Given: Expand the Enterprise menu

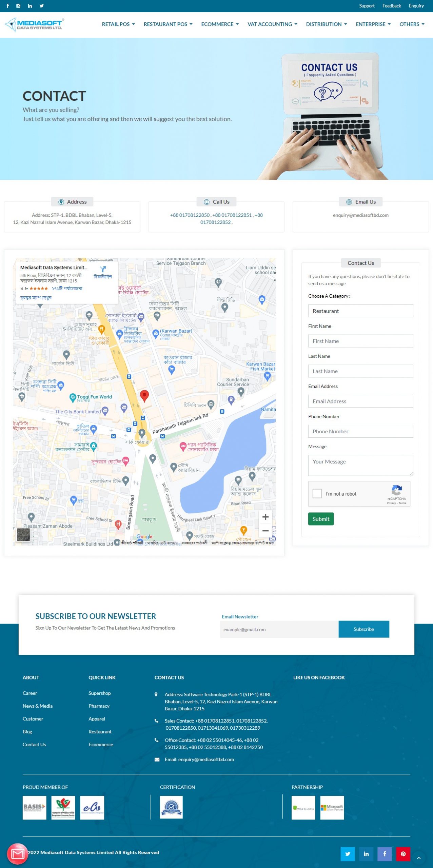Looking at the screenshot, I should pos(373,24).
